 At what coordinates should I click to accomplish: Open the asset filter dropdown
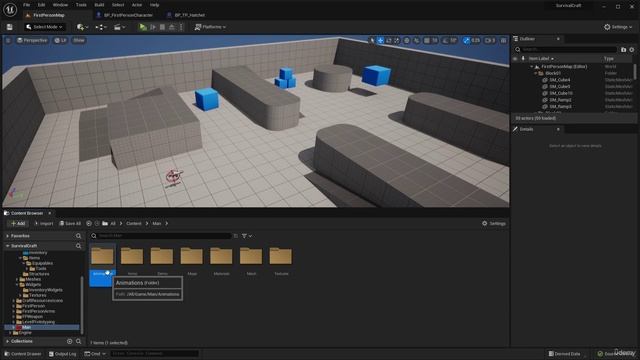(x=247, y=236)
